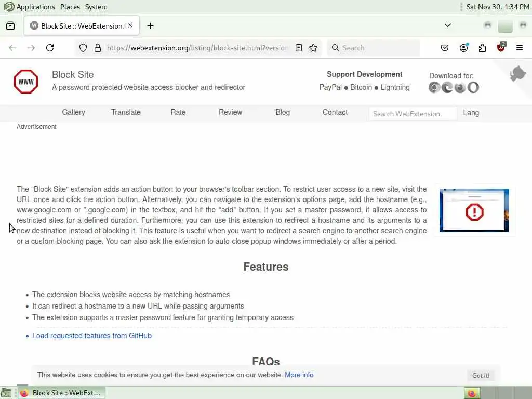Image resolution: width=532 pixels, height=399 pixels.
Task: Open the Extensions puzzle-piece icon
Action: (x=482, y=48)
